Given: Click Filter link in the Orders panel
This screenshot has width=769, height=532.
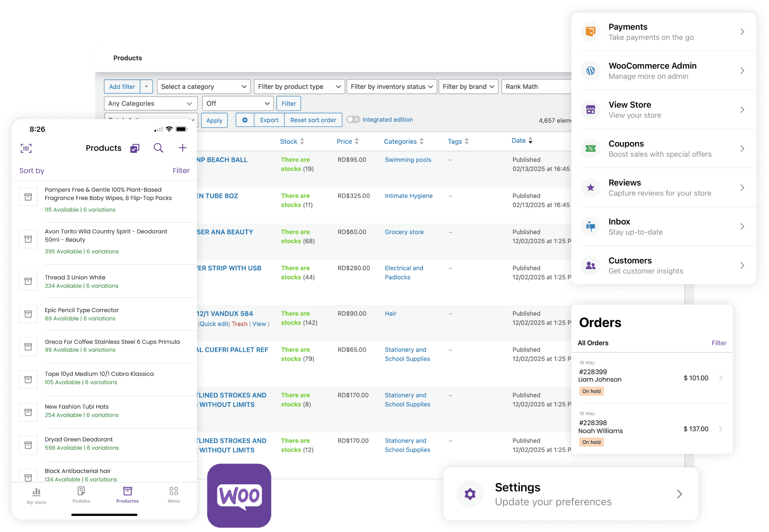Looking at the screenshot, I should (719, 343).
